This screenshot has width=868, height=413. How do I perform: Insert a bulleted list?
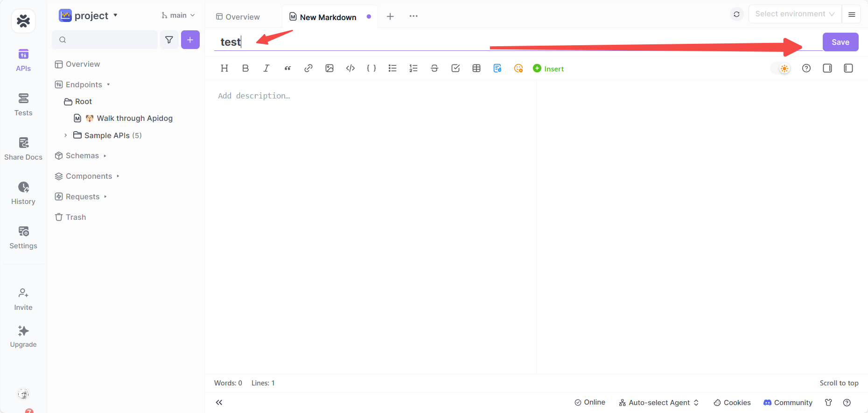[x=392, y=68]
